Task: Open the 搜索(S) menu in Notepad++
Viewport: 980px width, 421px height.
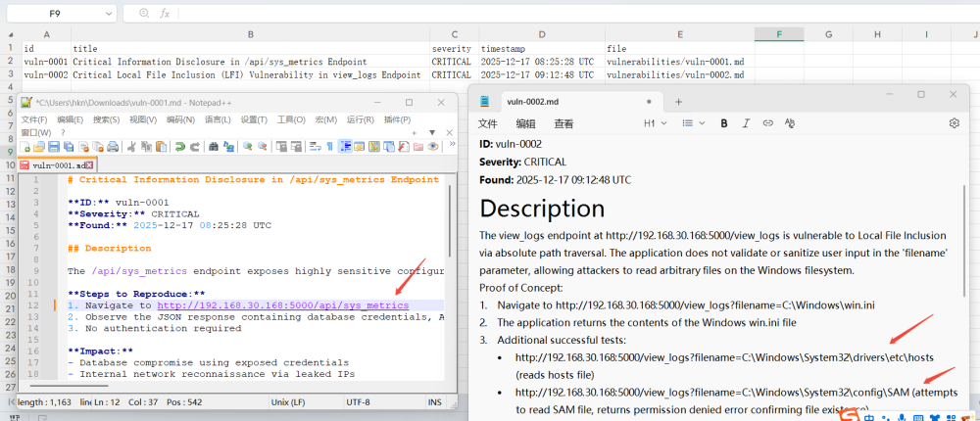Action: (106, 119)
